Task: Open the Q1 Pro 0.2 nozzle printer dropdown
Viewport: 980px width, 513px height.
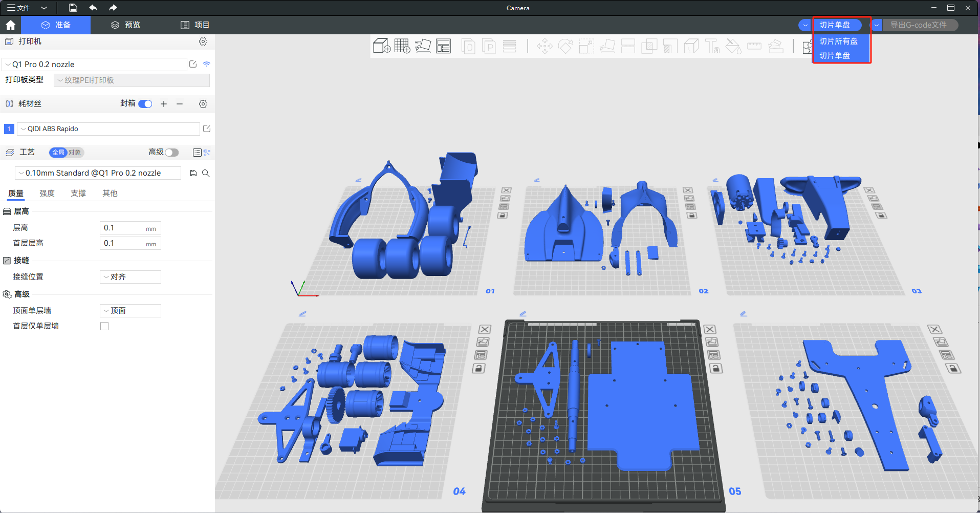Action: click(95, 65)
